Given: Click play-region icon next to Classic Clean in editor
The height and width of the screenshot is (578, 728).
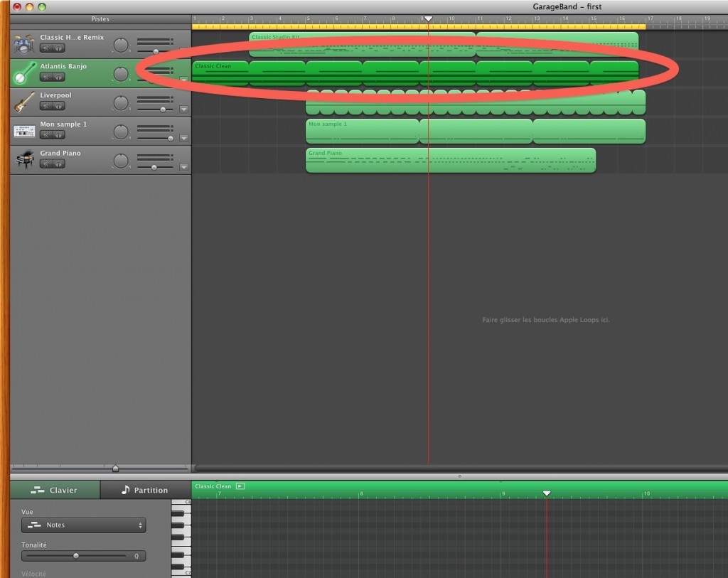Looking at the screenshot, I should coord(240,486).
